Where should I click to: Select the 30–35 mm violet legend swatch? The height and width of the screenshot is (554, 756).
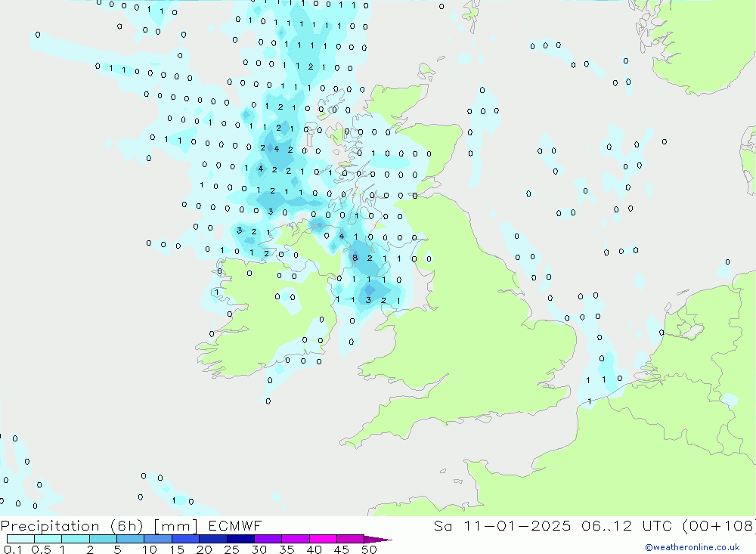[268, 539]
